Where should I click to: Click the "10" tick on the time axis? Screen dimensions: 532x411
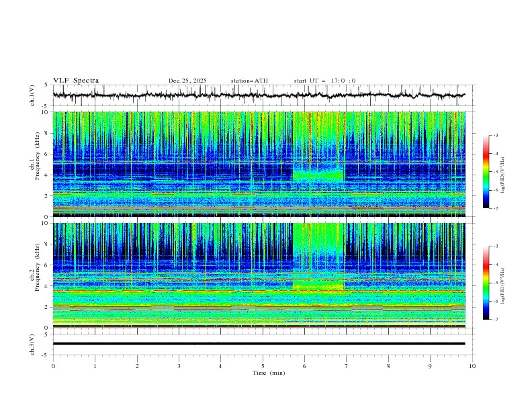point(472,366)
